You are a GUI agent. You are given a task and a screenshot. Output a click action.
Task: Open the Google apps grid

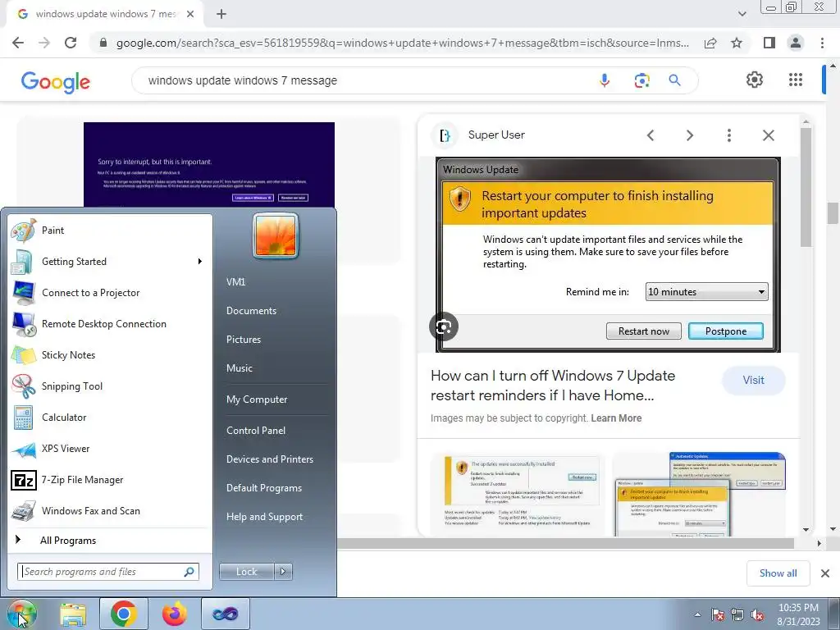coord(796,80)
